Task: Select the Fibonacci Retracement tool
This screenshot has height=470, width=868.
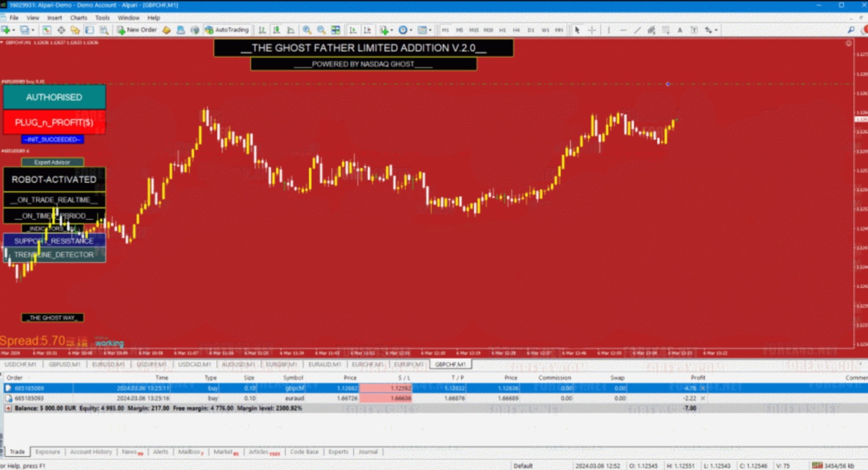Action: pos(666,30)
